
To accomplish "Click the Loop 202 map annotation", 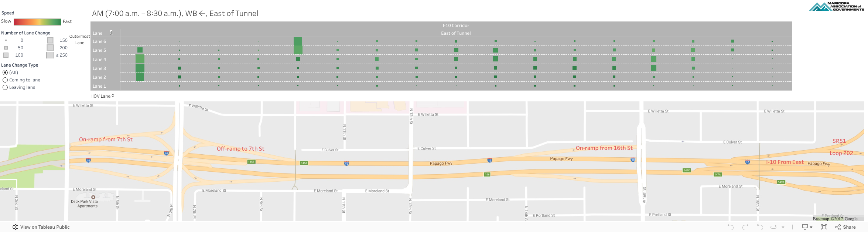I will pyautogui.click(x=841, y=153).
